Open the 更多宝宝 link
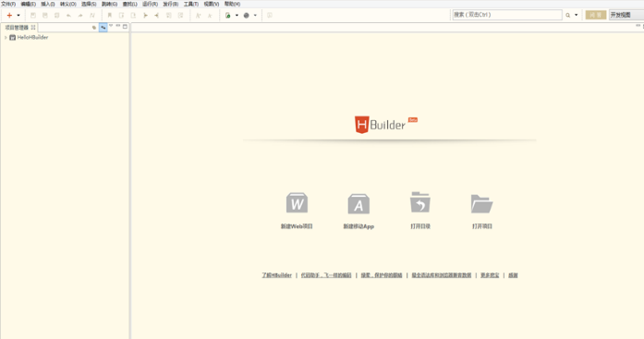 click(490, 275)
